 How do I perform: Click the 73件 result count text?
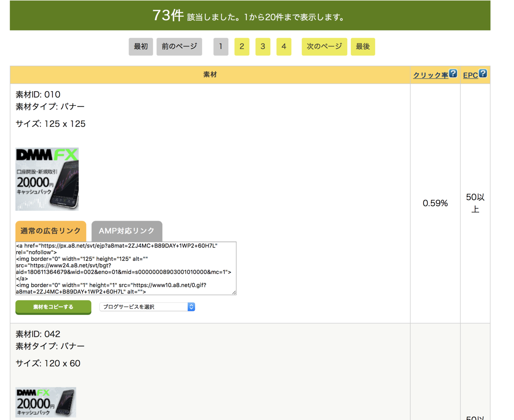click(x=168, y=16)
